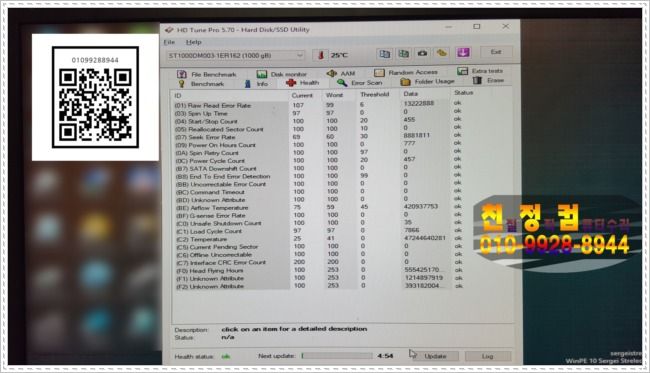Open the AAM tab
Viewport: 650px width, 373px height.
[x=341, y=73]
